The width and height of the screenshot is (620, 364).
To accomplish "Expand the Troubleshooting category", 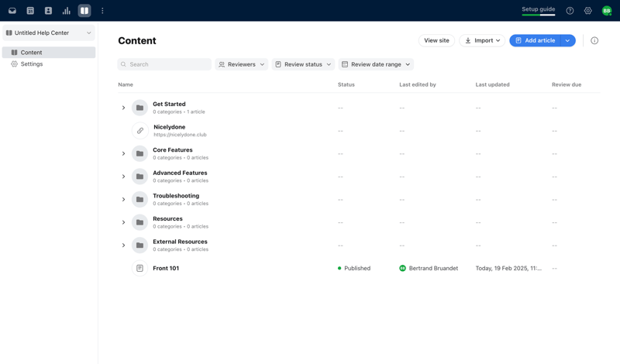I will (123, 199).
